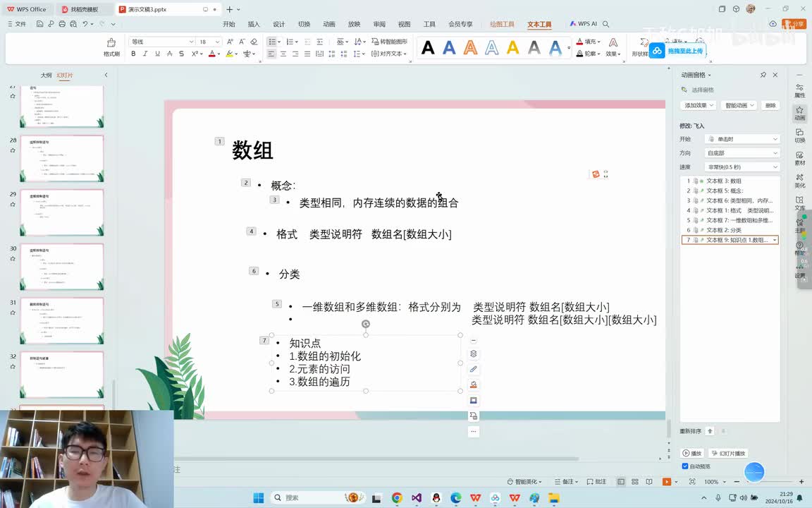812x508 pixels.
Task: Select the yellow text style preset A
Action: pos(512,48)
